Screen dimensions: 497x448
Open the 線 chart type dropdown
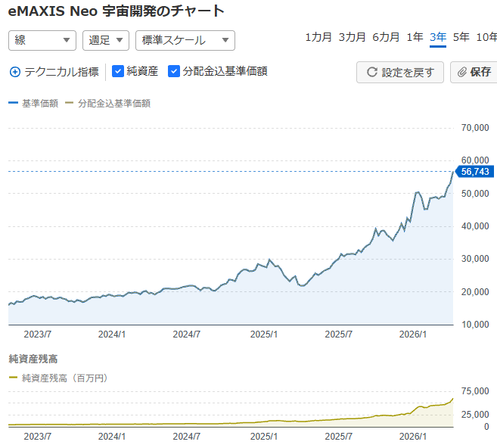tap(42, 40)
